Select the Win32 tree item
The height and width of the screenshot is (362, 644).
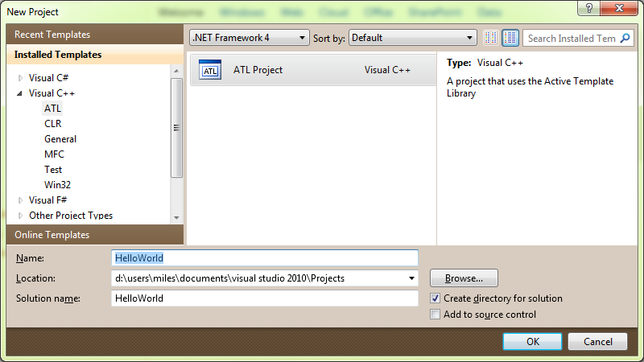(57, 185)
